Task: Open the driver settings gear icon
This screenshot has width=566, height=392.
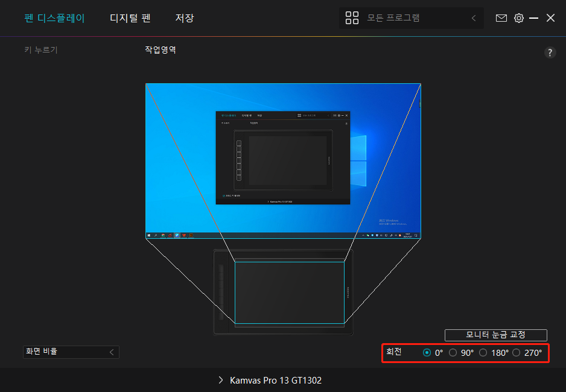Action: 519,18
